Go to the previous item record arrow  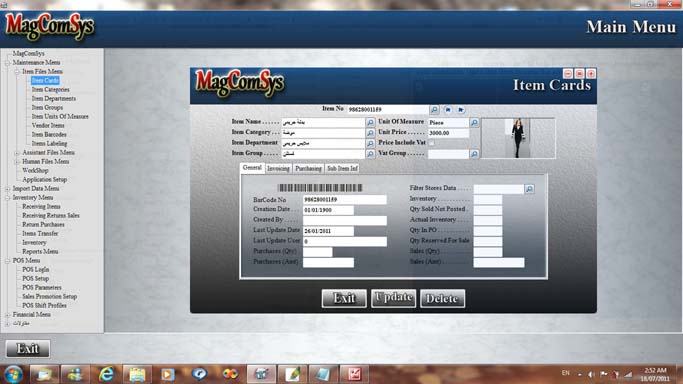pyautogui.click(x=448, y=109)
